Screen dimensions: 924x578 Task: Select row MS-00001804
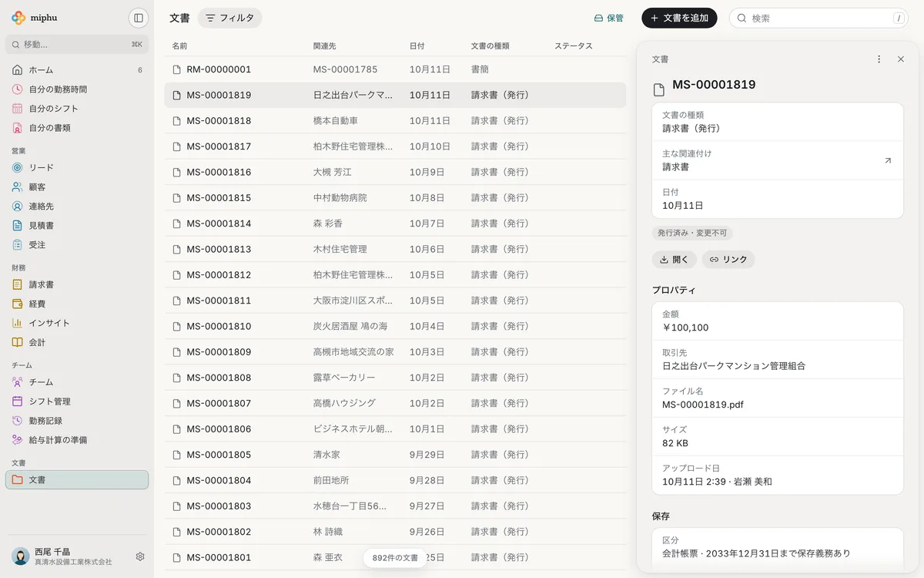coord(395,480)
